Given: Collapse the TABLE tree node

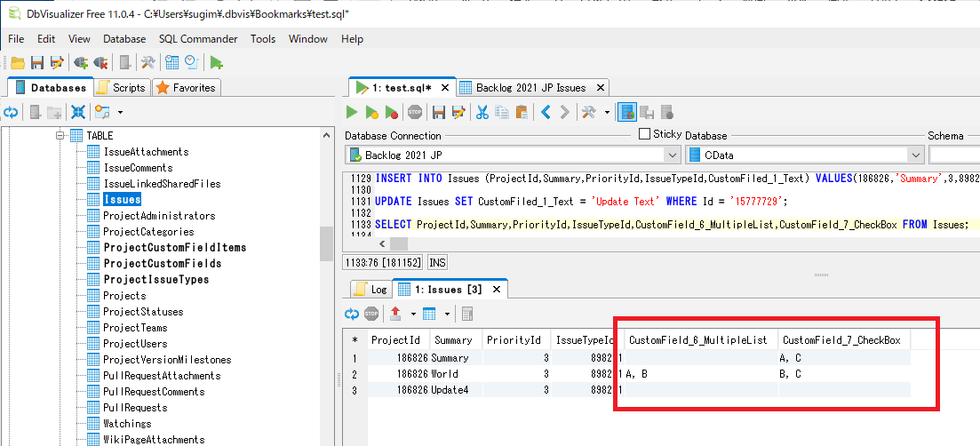Looking at the screenshot, I should (x=61, y=136).
